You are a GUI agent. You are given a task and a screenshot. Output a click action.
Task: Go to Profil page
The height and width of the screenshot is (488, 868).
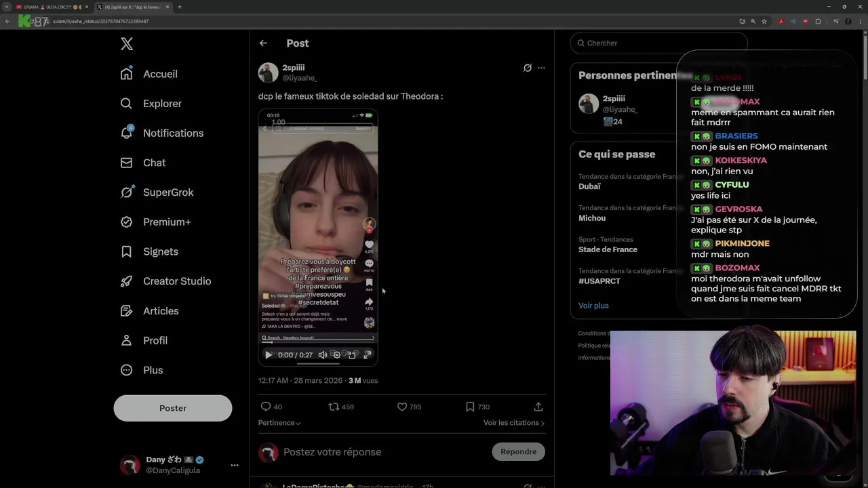pyautogui.click(x=143, y=340)
